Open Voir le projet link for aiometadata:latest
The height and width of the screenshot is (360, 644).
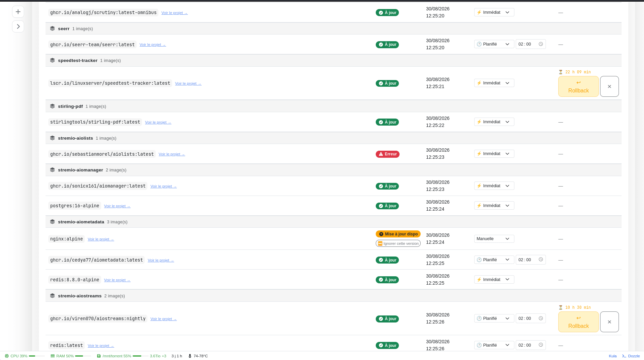(x=161, y=260)
